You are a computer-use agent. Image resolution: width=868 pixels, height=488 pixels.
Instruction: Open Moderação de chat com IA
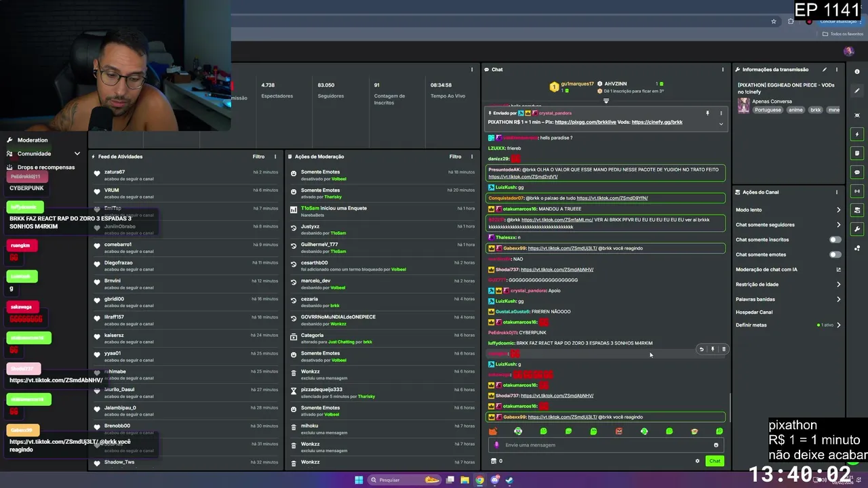[x=766, y=269]
